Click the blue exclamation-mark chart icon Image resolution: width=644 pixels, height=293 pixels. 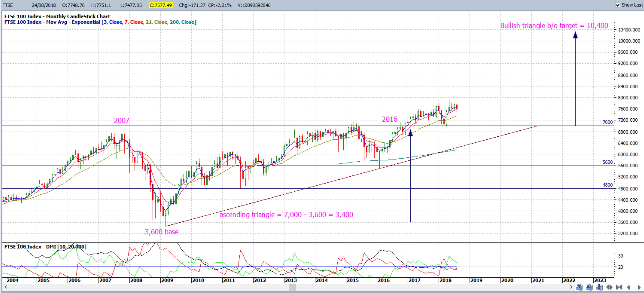(599, 287)
